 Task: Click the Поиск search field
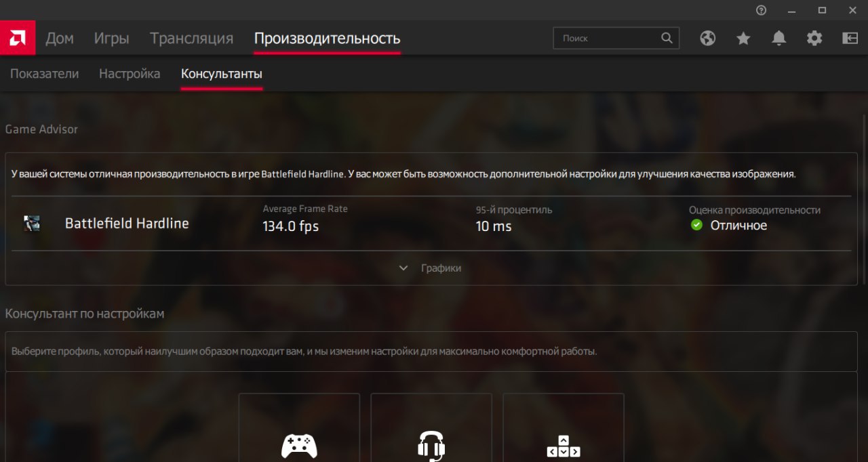616,38
